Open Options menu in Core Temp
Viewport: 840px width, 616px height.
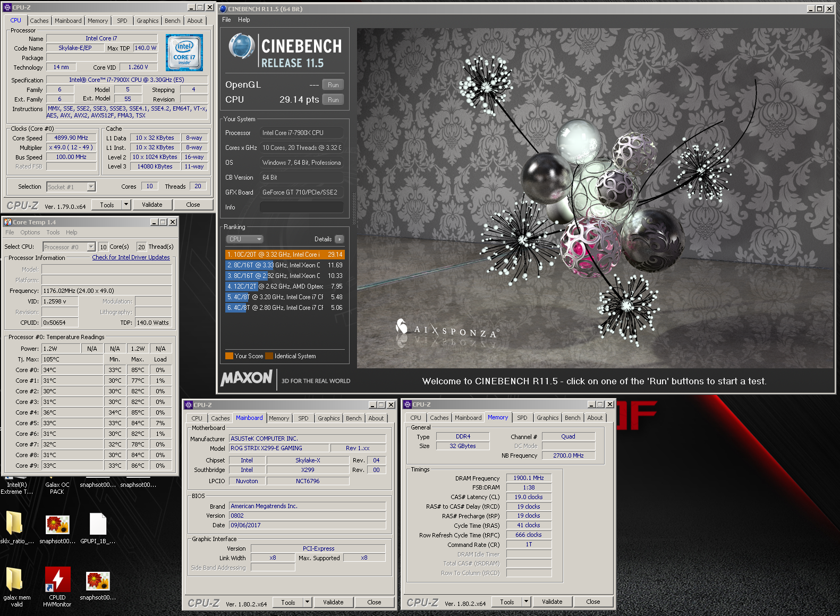(x=30, y=232)
